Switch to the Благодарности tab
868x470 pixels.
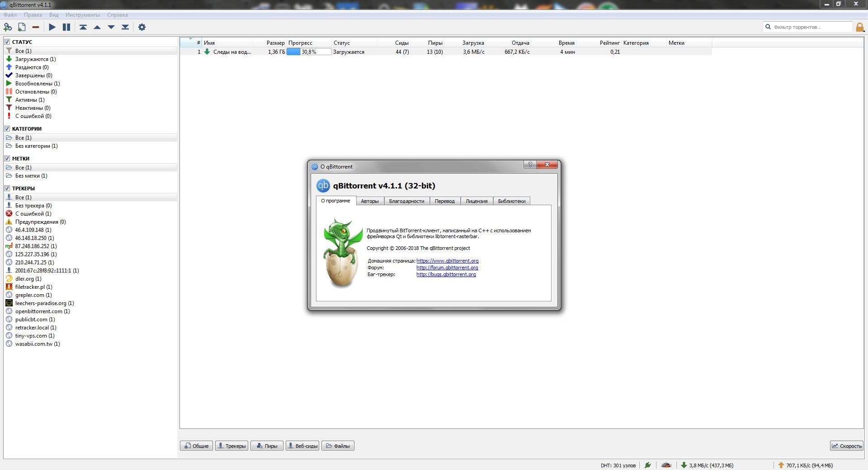(407, 201)
